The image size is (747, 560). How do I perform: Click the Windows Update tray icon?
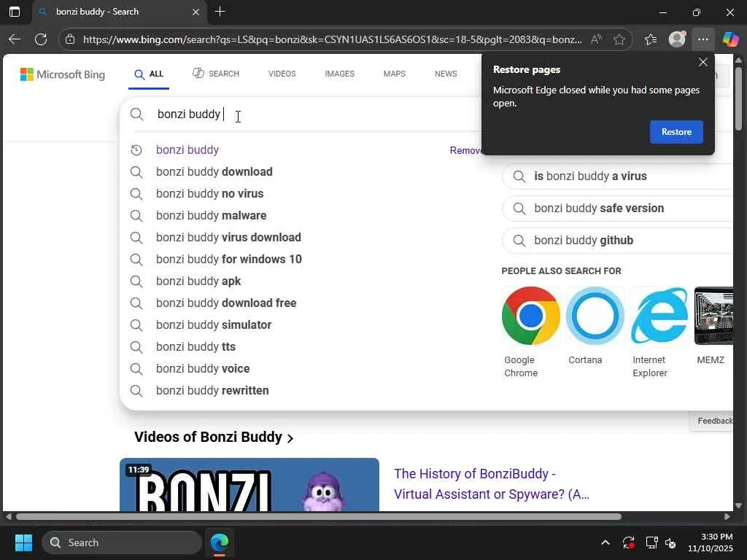628,542
